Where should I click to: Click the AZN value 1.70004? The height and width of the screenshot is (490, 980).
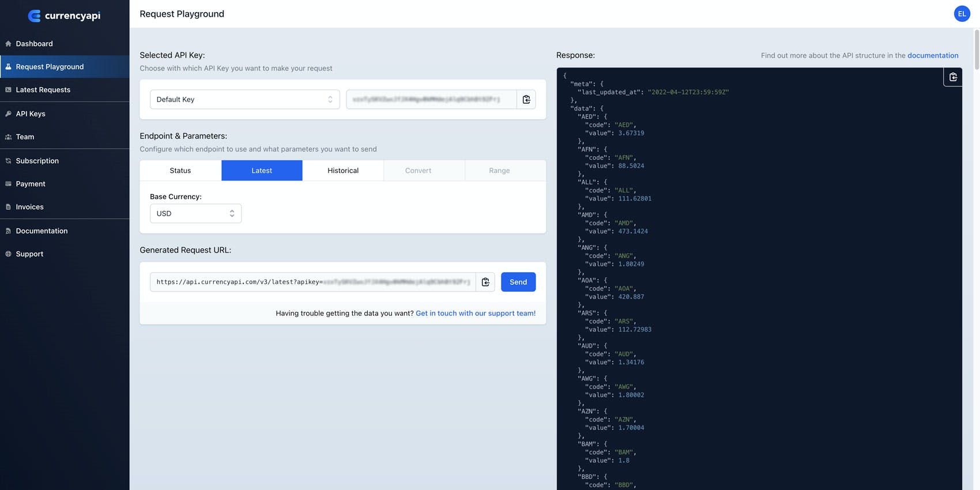[x=631, y=428]
